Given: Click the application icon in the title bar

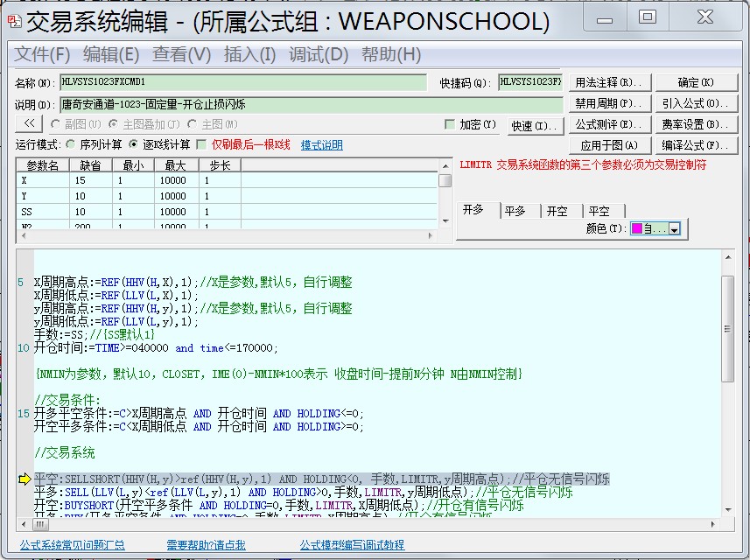Looking at the screenshot, I should point(14,19).
